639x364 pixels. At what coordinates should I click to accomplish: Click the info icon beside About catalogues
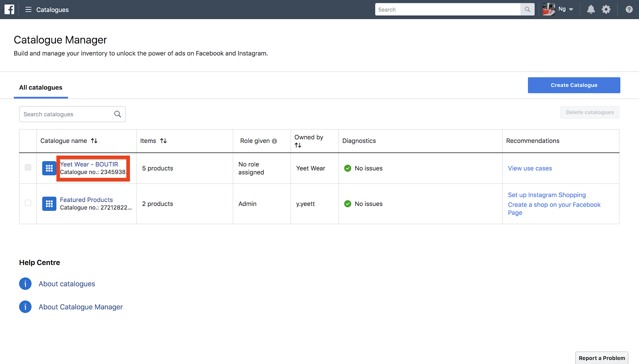click(25, 284)
